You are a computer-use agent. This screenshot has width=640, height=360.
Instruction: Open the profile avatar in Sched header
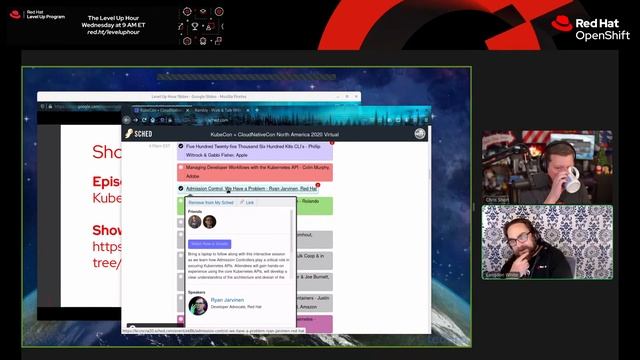point(420,134)
